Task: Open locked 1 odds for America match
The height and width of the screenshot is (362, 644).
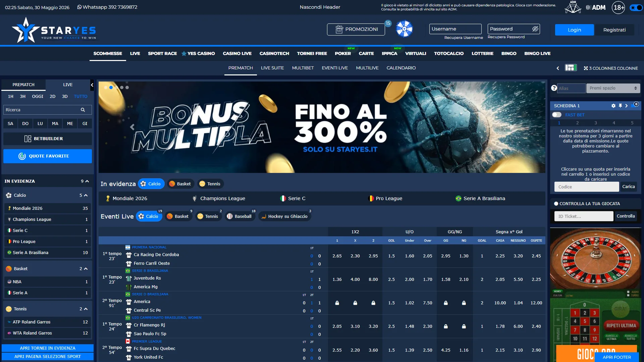Action: 337,303
